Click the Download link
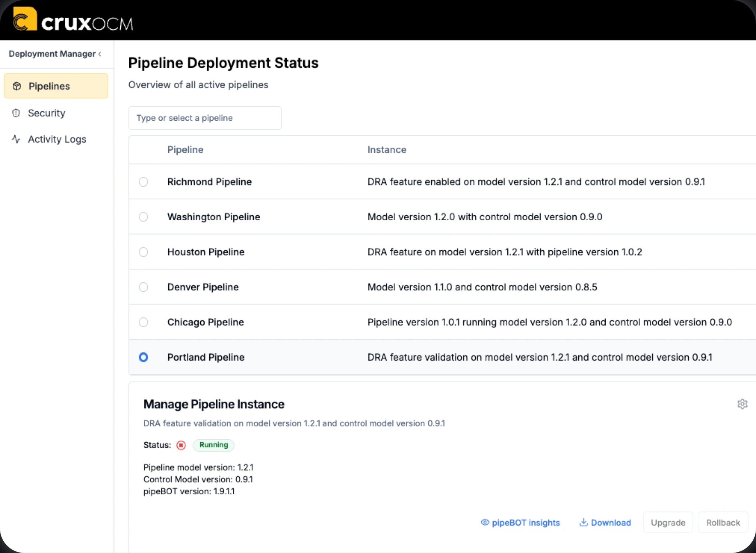 (605, 522)
